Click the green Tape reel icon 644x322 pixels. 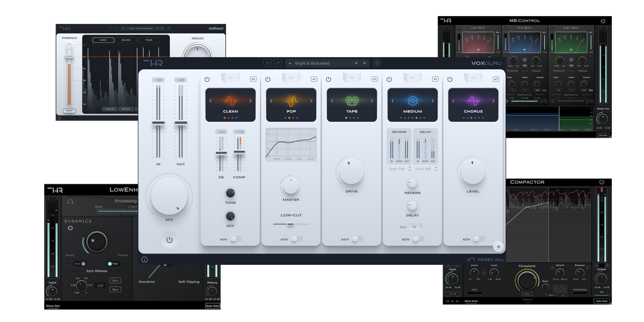(x=352, y=101)
